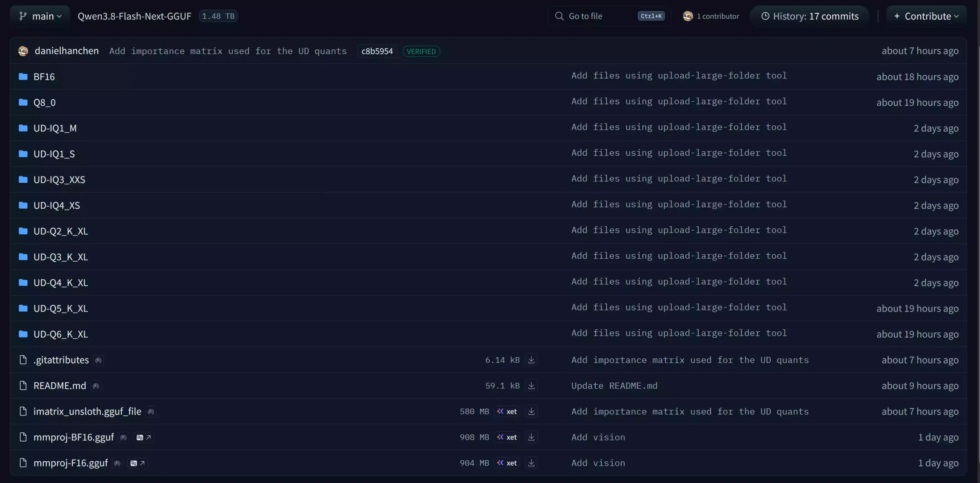Click the git branch icon beside main
The width and height of the screenshot is (980, 483).
pyautogui.click(x=23, y=16)
